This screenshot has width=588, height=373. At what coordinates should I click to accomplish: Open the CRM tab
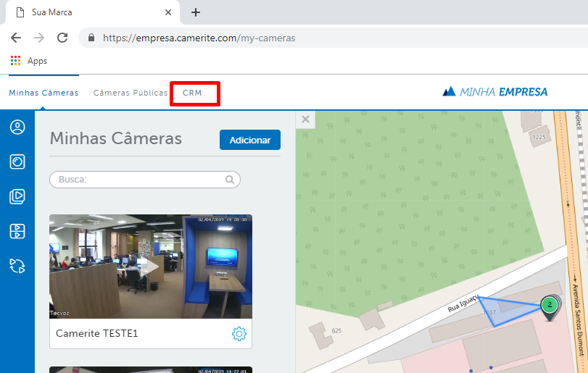point(192,93)
